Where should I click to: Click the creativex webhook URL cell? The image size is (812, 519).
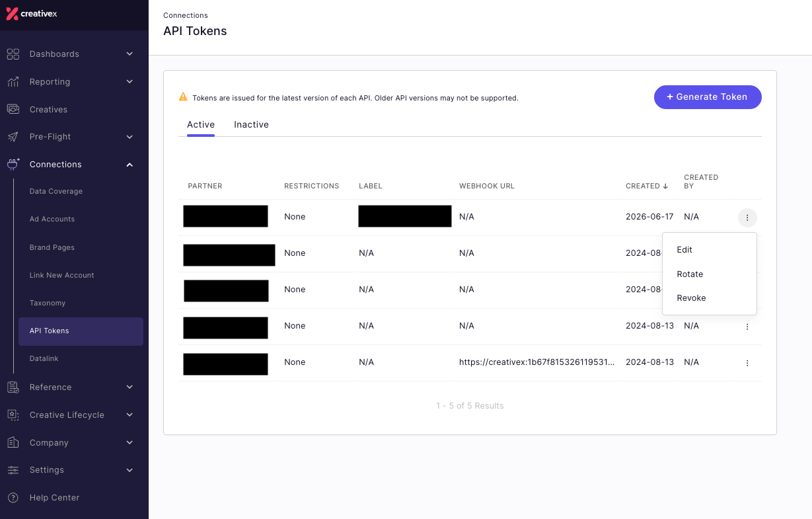[537, 362]
